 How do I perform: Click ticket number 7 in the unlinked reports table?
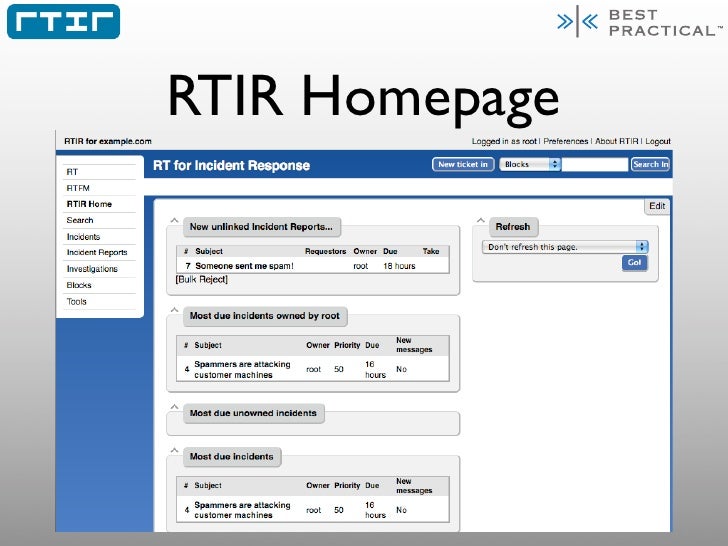188,266
